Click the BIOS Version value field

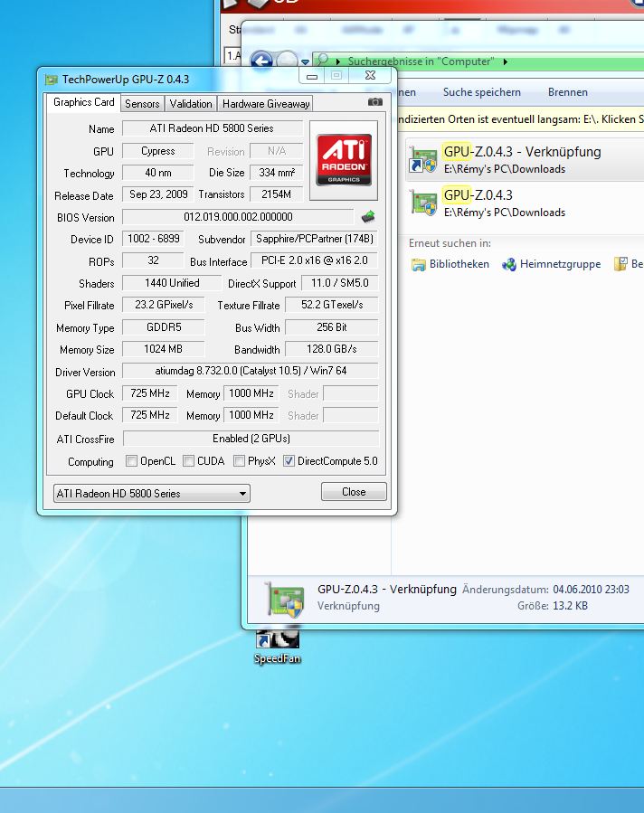point(238,217)
